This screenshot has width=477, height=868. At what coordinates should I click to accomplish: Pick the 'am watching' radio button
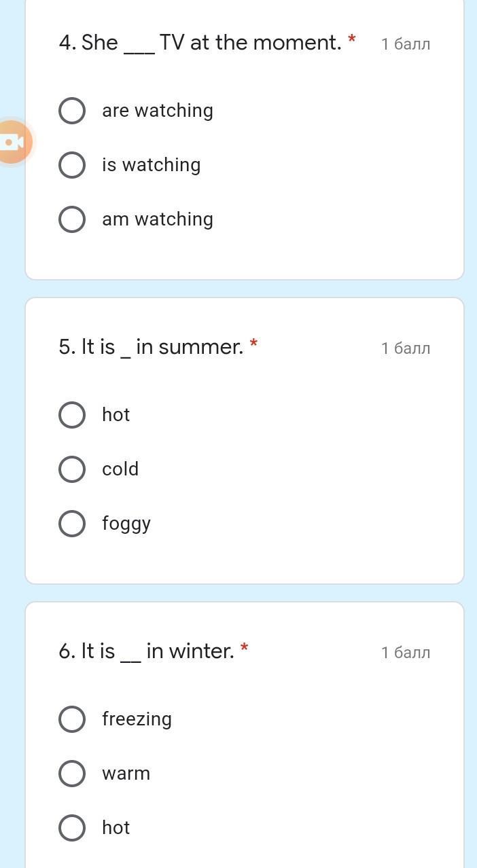pyautogui.click(x=72, y=219)
